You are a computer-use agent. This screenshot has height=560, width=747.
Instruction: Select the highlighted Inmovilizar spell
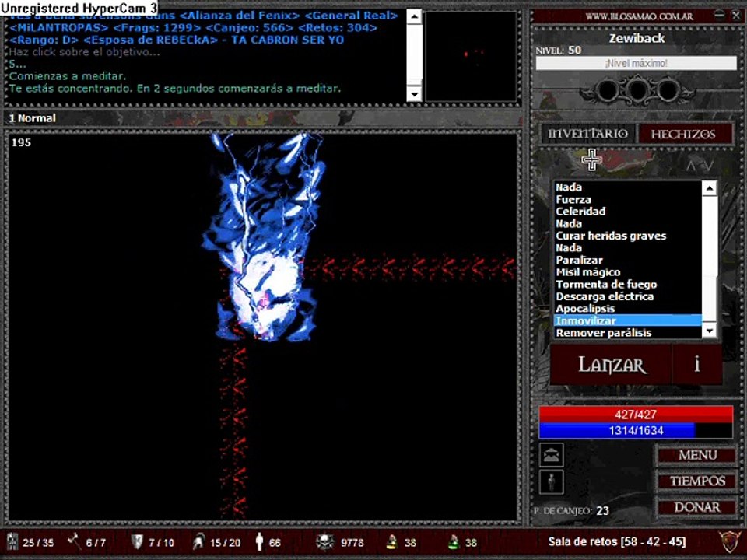pyautogui.click(x=628, y=320)
